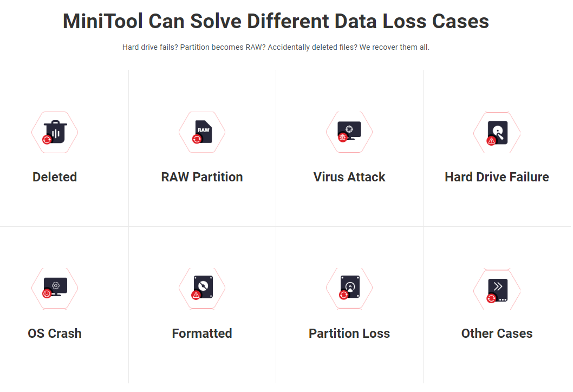Select the OS Crash monitor icon
Image resolution: width=573 pixels, height=392 pixels.
coord(55,288)
